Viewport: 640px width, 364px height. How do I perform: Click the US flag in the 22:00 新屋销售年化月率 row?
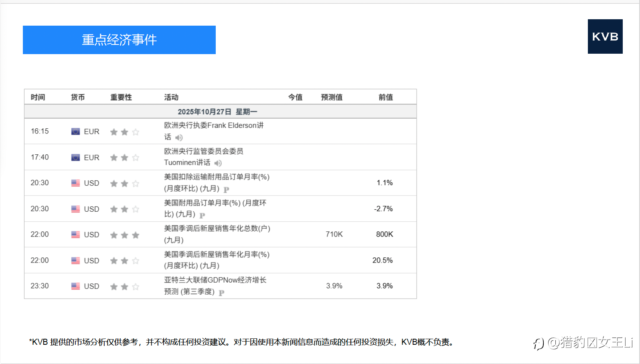[x=75, y=261]
